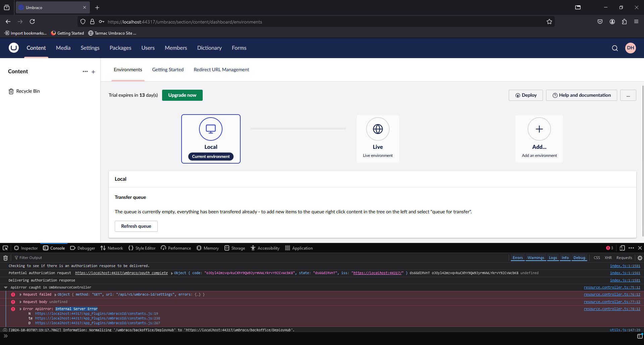Open the Redirect URL Management tab
This screenshot has height=345, width=644.
pyautogui.click(x=221, y=70)
